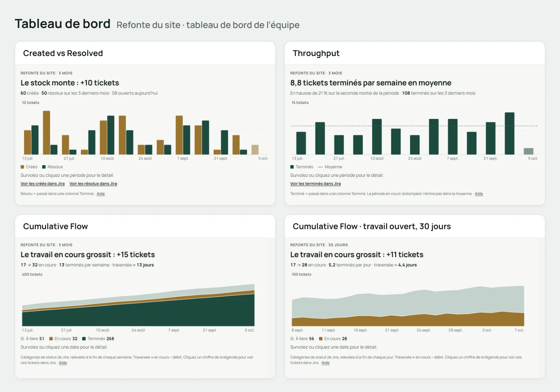The width and height of the screenshot is (560, 392).
Task: Click "Le travail en cours grossit : +11 tickets"
Action: click(357, 255)
